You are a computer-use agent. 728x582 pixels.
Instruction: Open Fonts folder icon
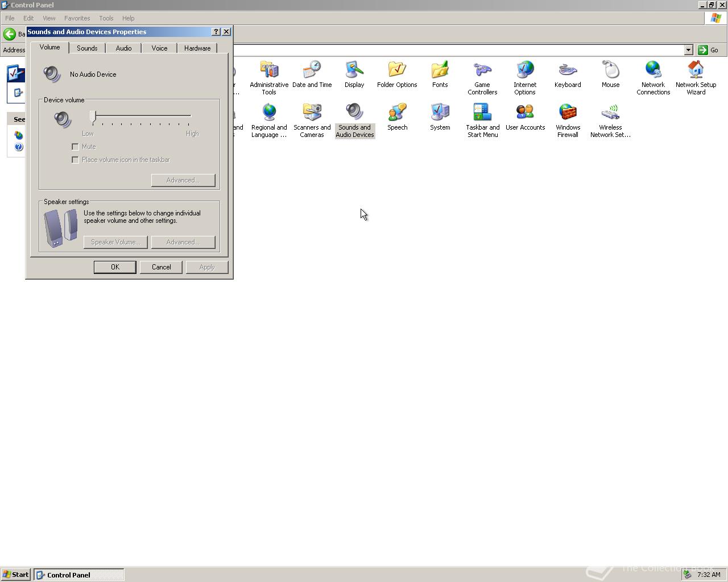coord(440,74)
